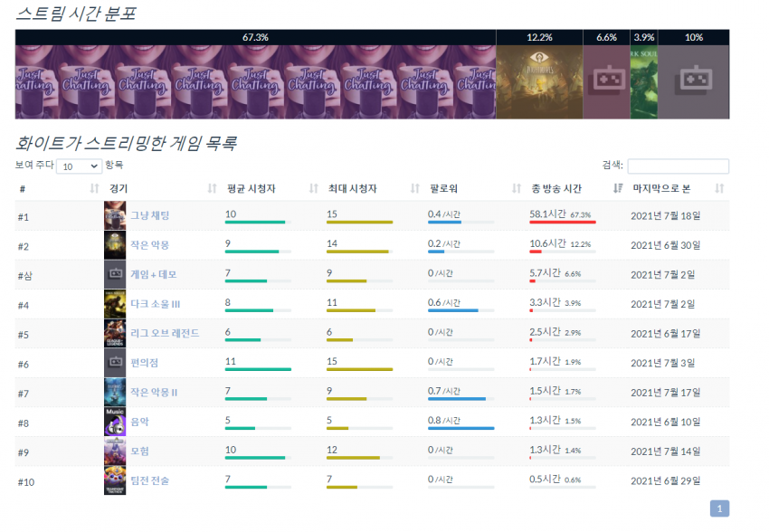Sort by 총 방송 시간 column arrows

click(x=618, y=189)
